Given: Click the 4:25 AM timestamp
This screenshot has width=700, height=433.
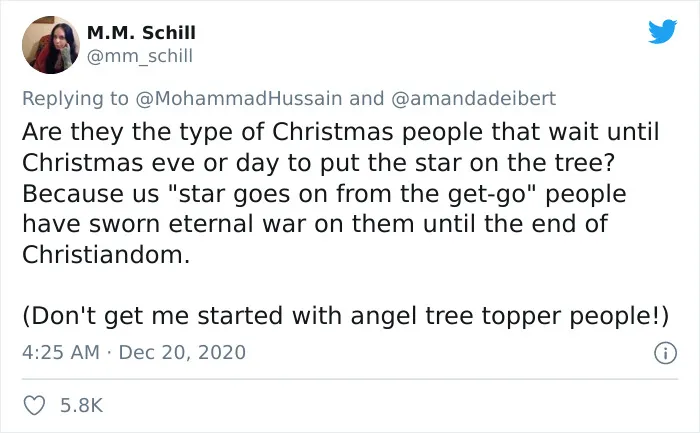Looking at the screenshot, I should [61, 352].
